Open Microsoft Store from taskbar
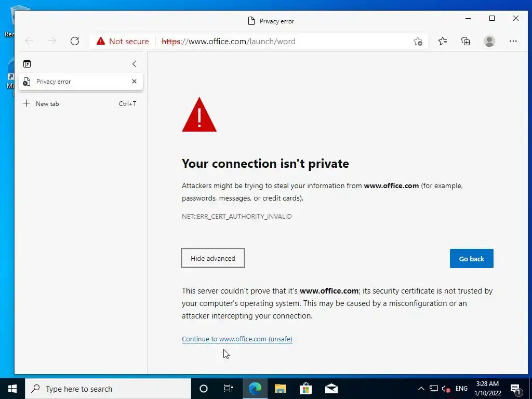This screenshot has width=532, height=399. coord(305,389)
